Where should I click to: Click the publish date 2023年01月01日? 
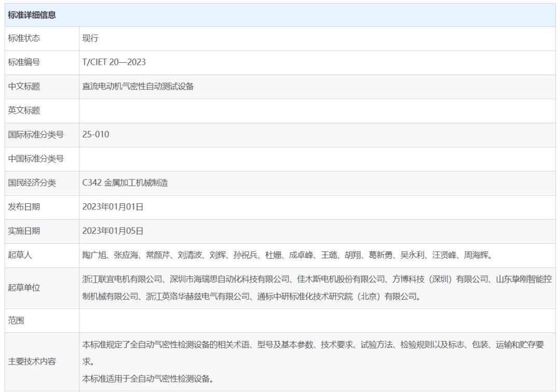click(113, 207)
